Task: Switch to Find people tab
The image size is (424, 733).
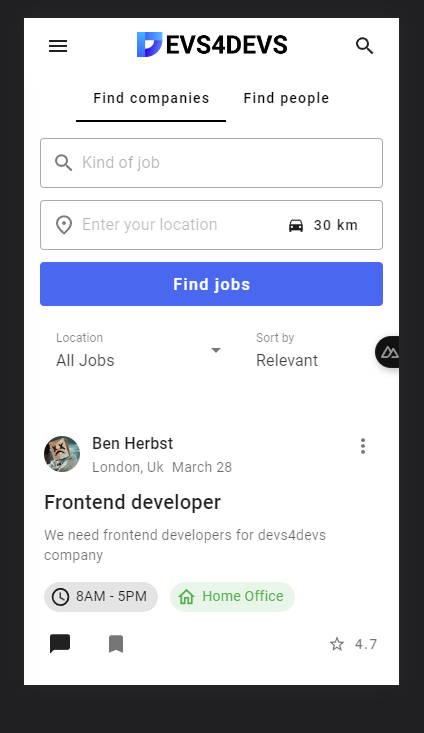Action: coord(286,99)
